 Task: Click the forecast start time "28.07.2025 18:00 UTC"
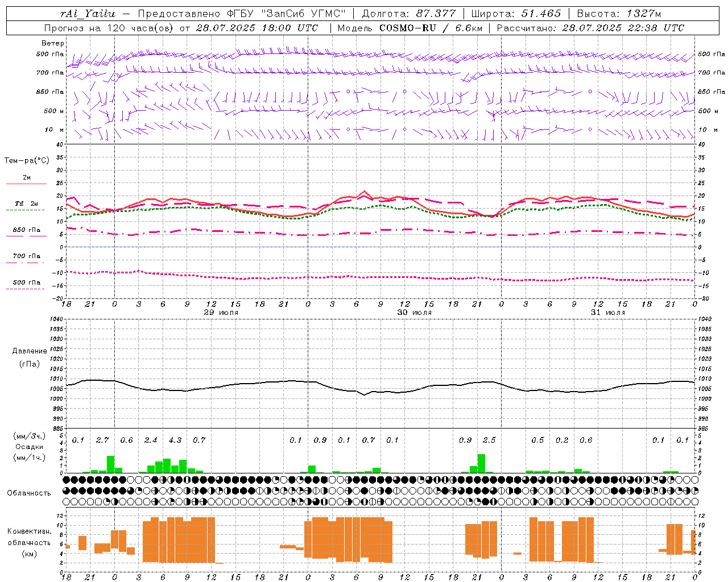[x=257, y=28]
